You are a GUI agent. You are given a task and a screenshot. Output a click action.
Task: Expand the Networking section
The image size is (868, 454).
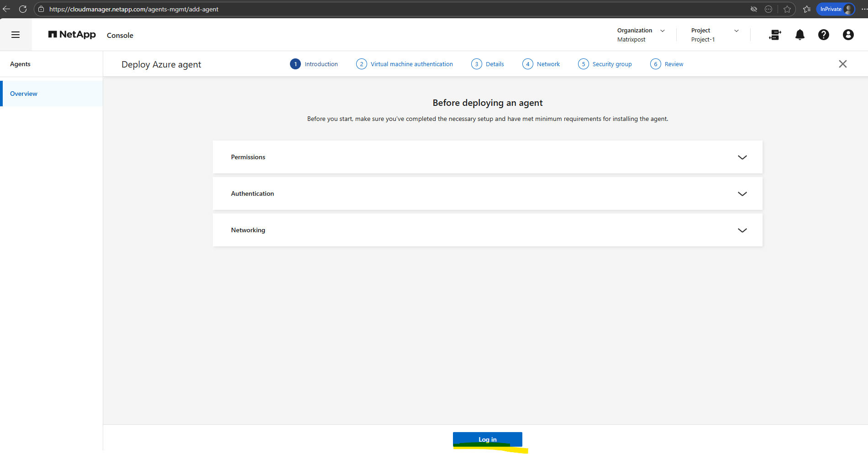[x=488, y=230]
